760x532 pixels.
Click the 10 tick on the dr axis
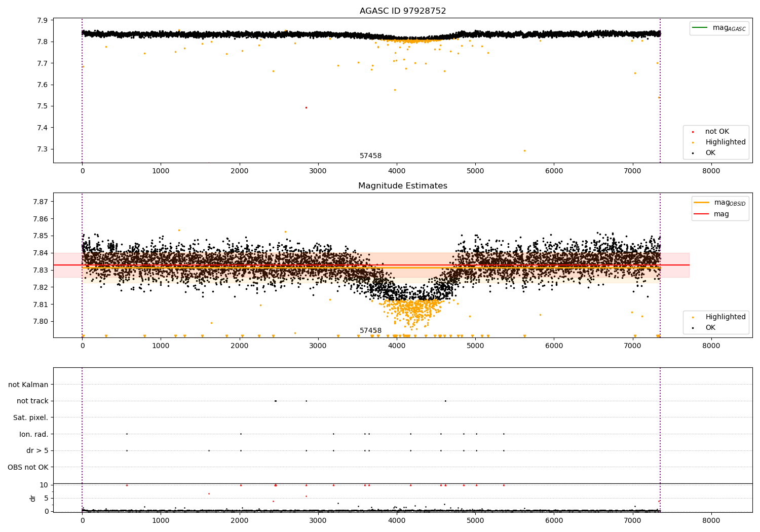[x=44, y=485]
